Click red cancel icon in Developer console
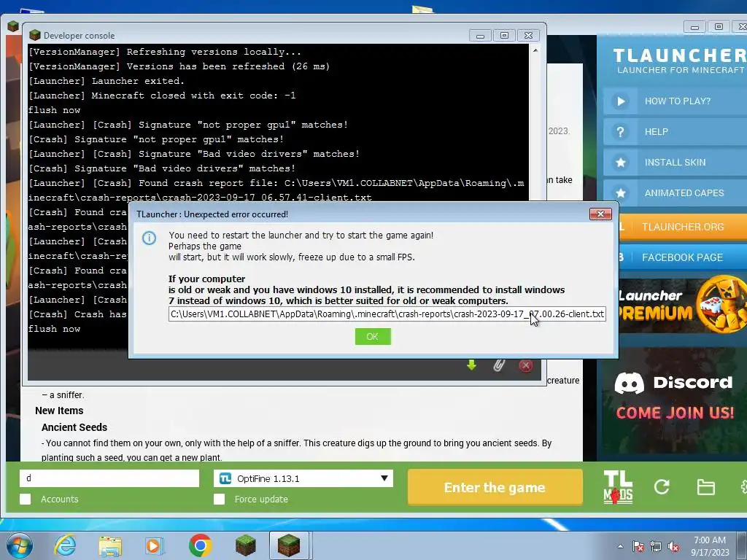This screenshot has width=747, height=560. (525, 366)
